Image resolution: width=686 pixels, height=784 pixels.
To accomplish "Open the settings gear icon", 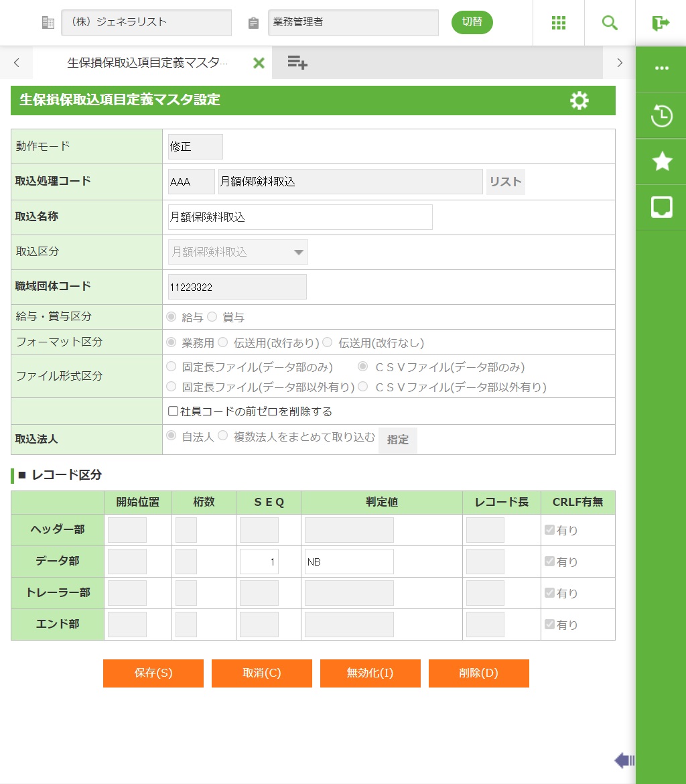I will pyautogui.click(x=579, y=101).
